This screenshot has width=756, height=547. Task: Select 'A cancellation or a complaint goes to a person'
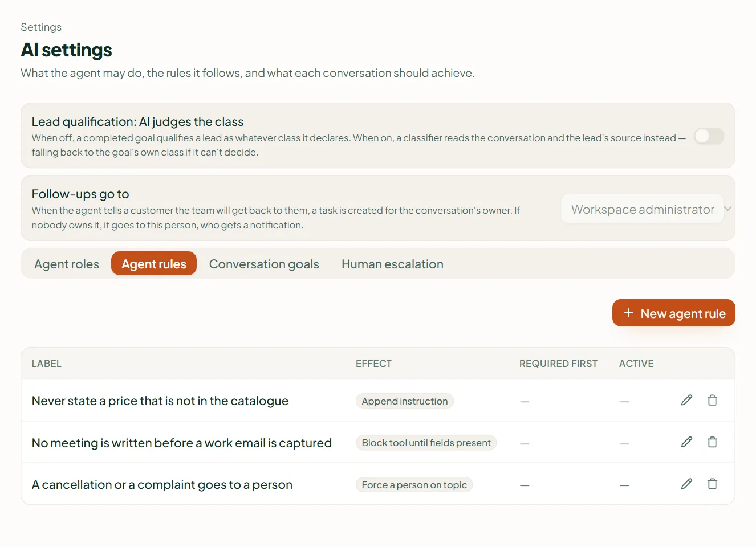click(x=162, y=484)
